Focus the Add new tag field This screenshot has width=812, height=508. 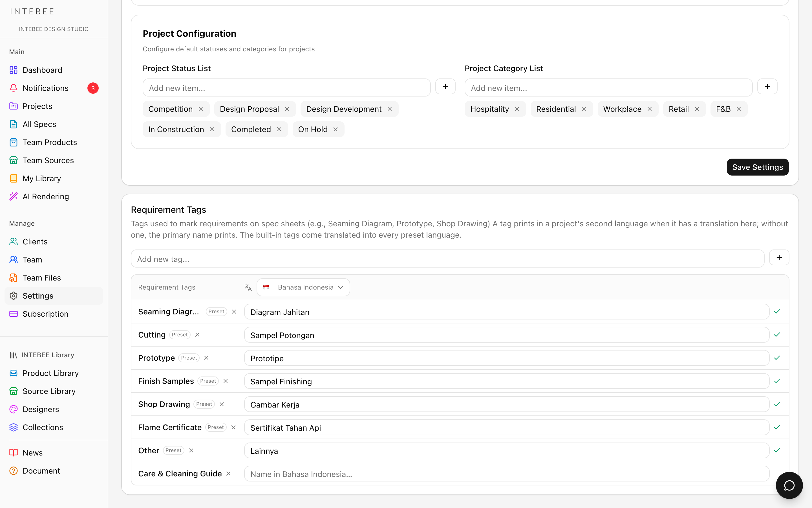click(x=448, y=259)
